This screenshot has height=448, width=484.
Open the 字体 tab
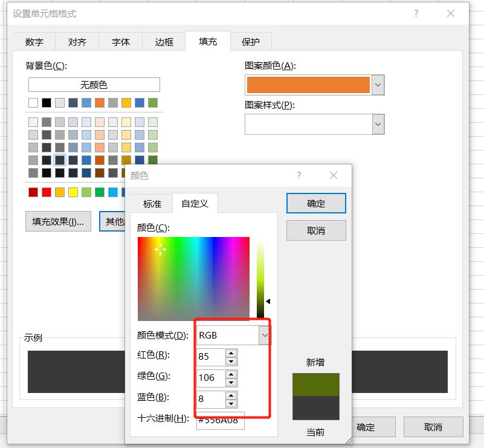[121, 42]
